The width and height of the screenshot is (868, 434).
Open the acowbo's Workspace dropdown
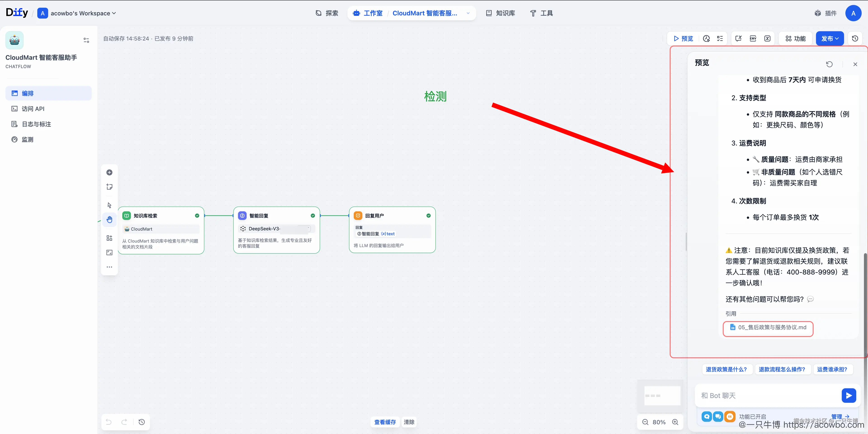pyautogui.click(x=77, y=13)
